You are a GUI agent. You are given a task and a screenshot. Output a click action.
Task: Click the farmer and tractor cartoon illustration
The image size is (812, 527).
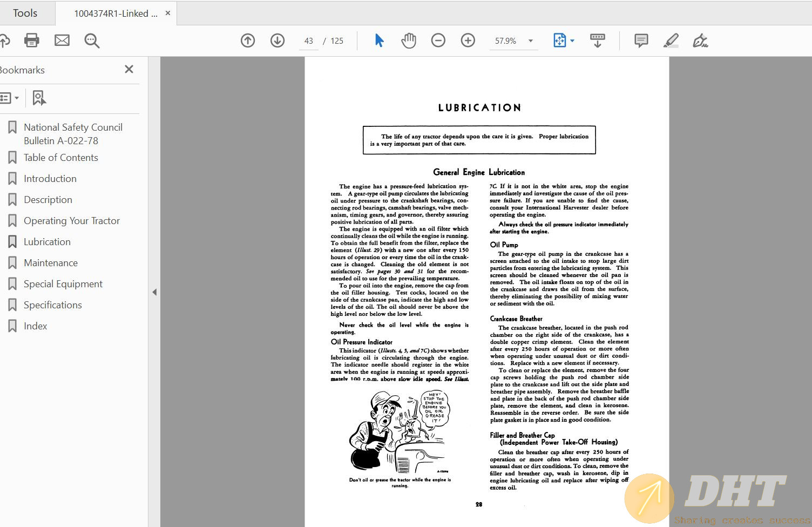(401, 432)
